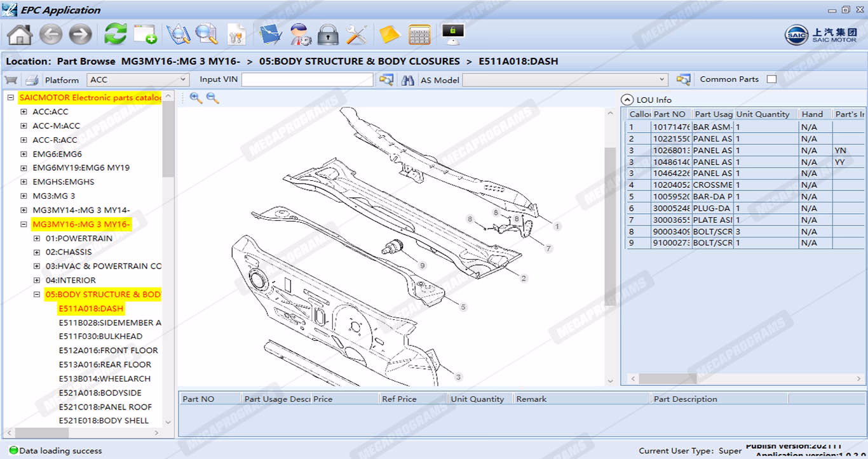This screenshot has width=868, height=459.
Task: Click Part Description header in bottom table
Action: [719, 399]
